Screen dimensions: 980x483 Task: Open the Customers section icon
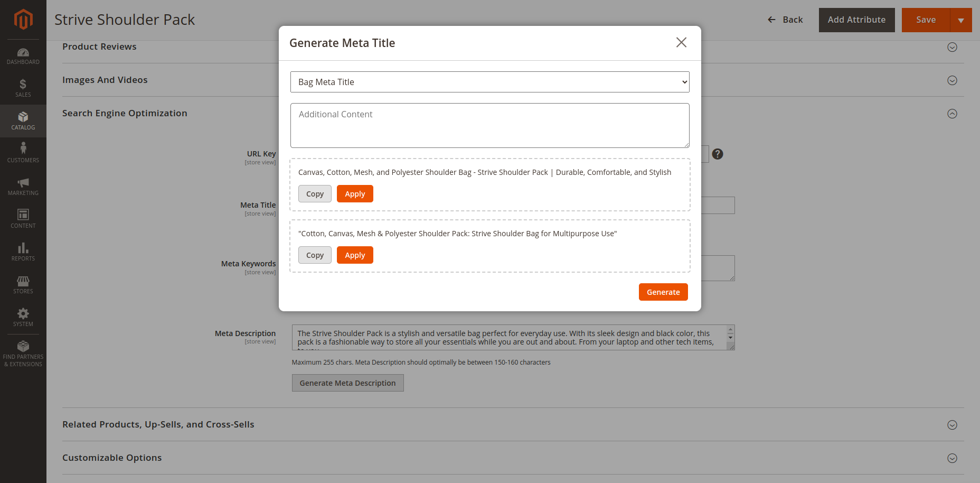coord(23,153)
